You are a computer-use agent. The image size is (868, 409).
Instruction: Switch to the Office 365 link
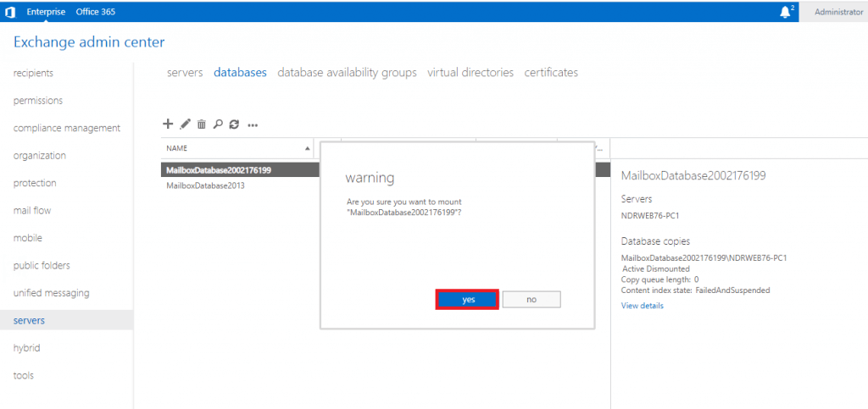click(x=95, y=12)
